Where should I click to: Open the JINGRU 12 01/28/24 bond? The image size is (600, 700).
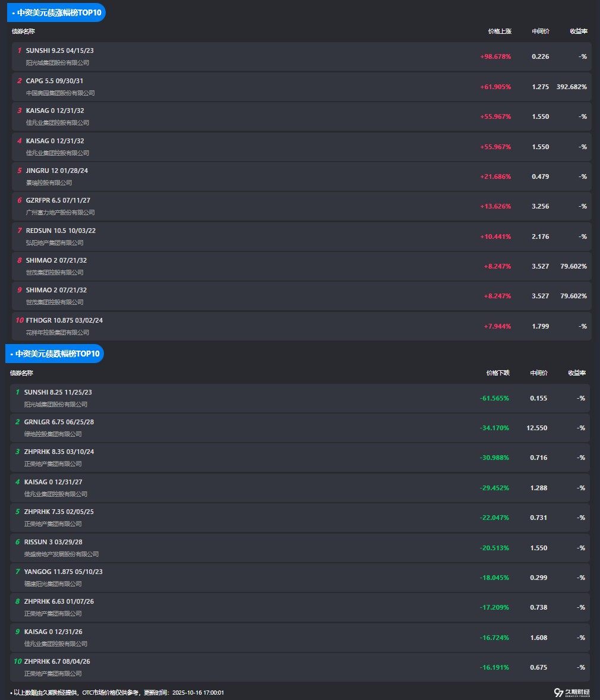57,171
